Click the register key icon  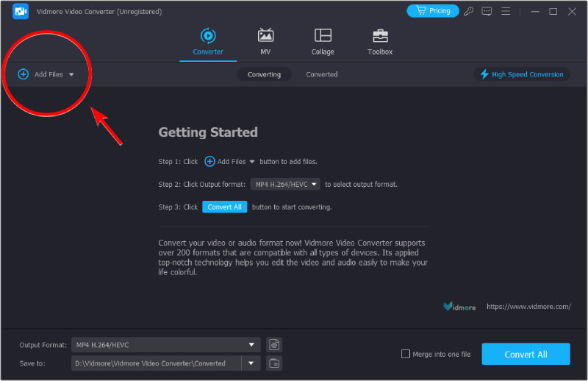click(469, 11)
